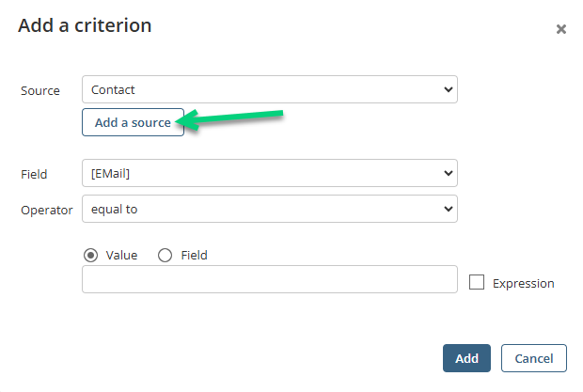Select the Field radio button circle
Screen dimensions: 583x392
pyautogui.click(x=165, y=256)
